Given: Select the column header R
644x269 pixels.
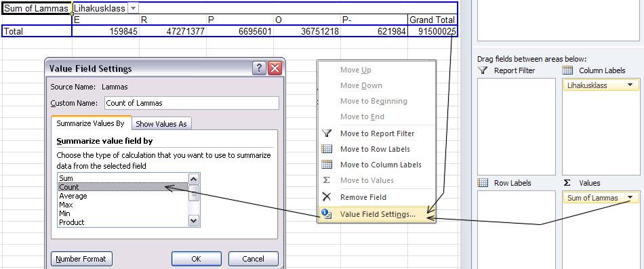Looking at the screenshot, I should point(173,20).
